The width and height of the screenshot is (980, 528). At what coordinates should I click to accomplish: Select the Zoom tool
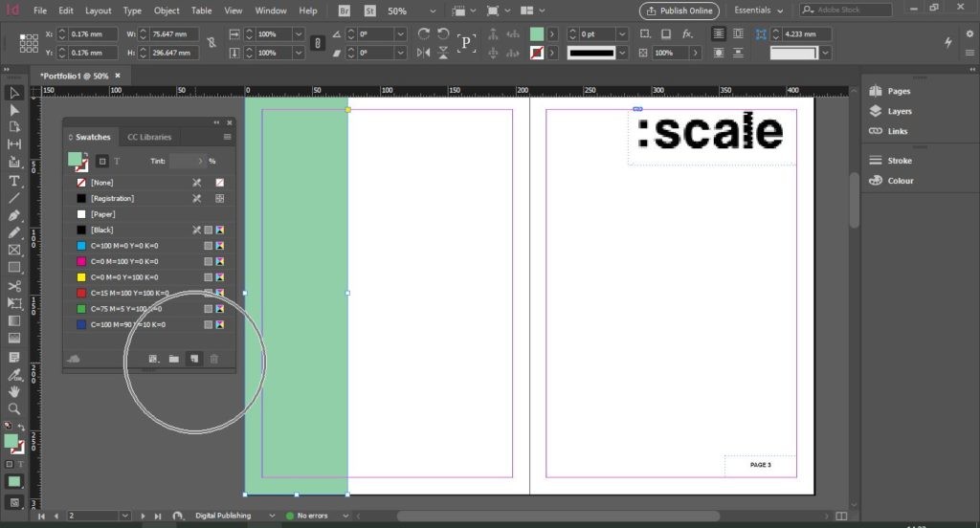click(13, 409)
